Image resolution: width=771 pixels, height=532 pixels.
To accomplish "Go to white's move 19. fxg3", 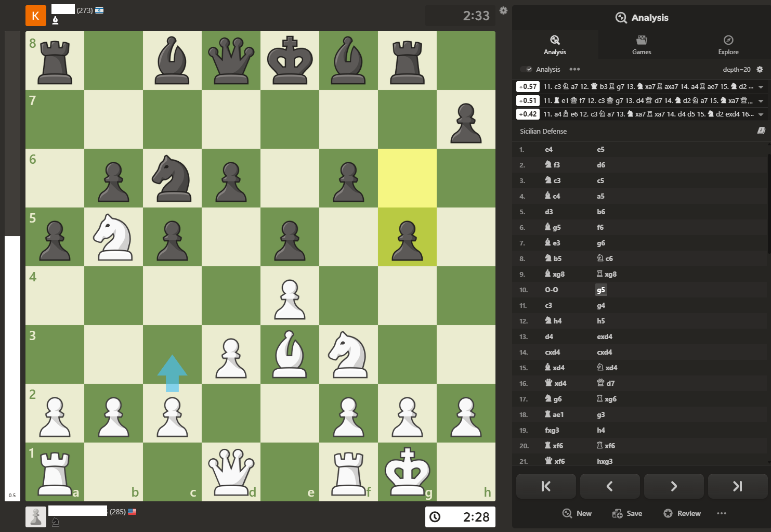I will [552, 430].
